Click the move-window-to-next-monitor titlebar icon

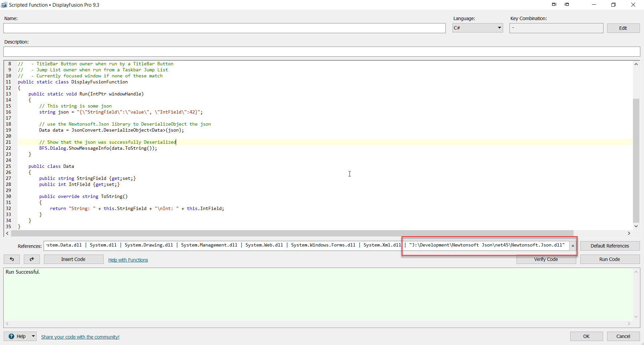coord(554,5)
